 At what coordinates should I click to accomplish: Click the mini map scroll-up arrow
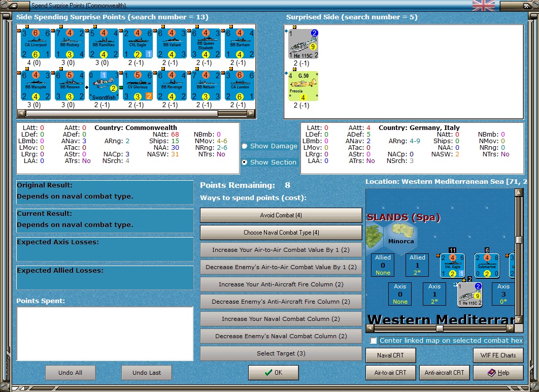point(519,192)
